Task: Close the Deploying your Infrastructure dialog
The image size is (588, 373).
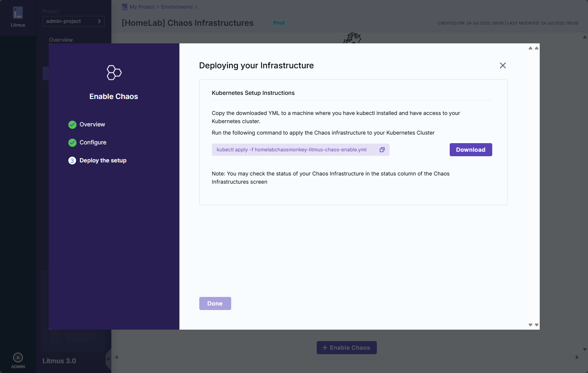Action: (502, 65)
